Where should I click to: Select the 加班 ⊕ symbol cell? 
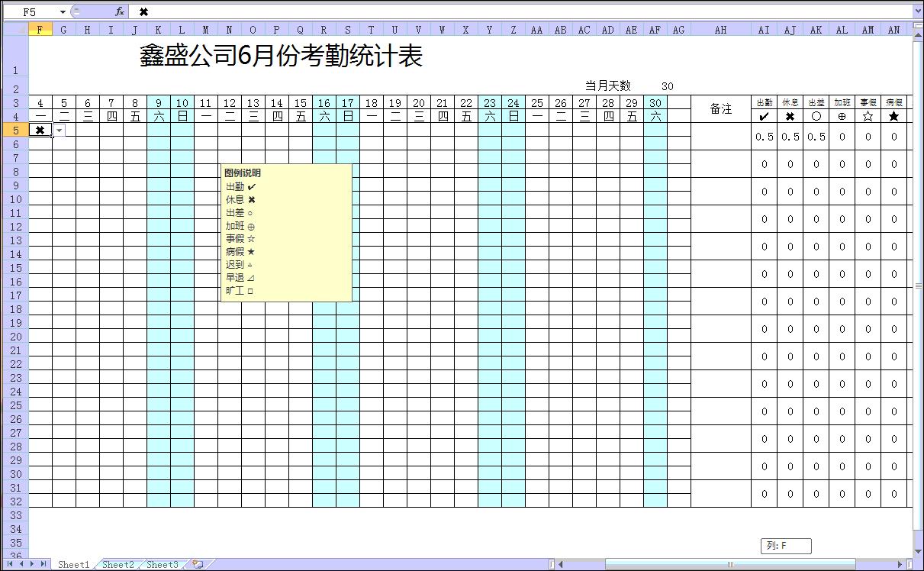[842, 116]
